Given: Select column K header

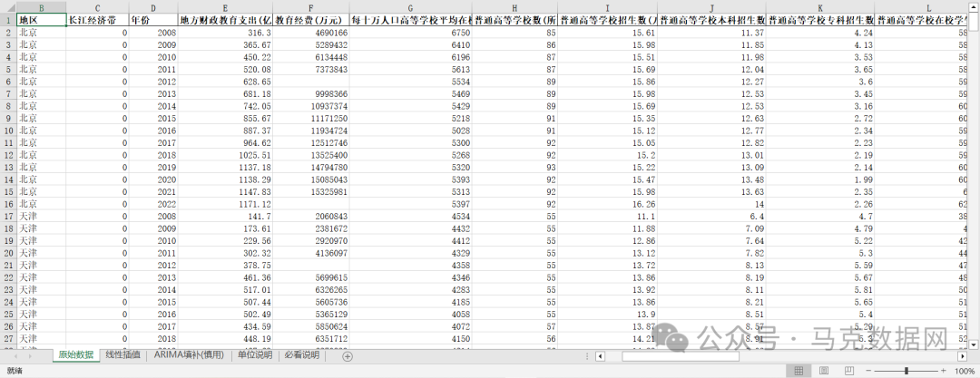Looking at the screenshot, I should click(x=820, y=7).
